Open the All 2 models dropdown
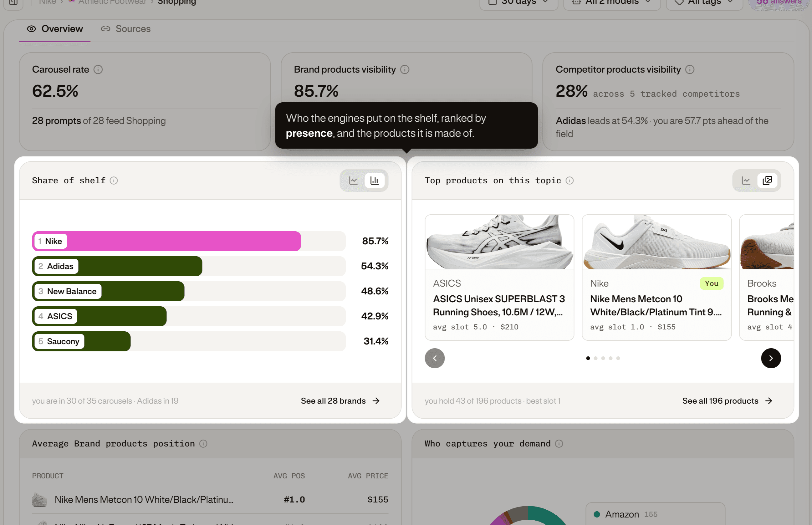 [x=612, y=3]
